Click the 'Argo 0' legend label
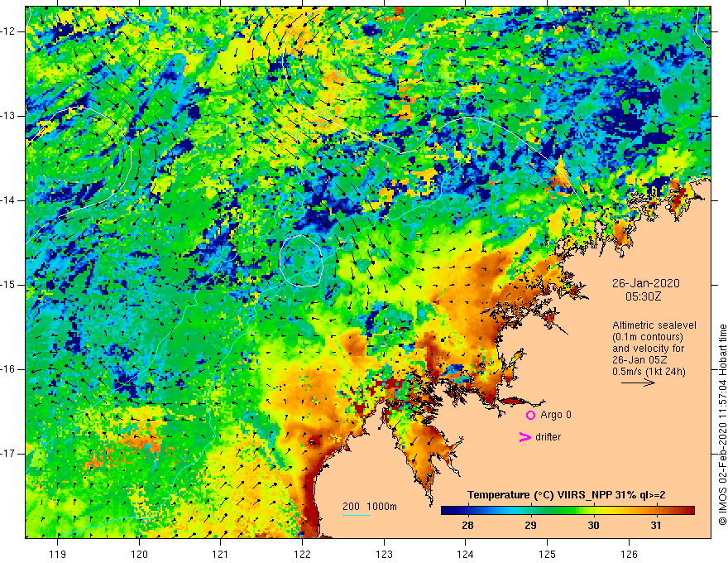 pos(556,415)
